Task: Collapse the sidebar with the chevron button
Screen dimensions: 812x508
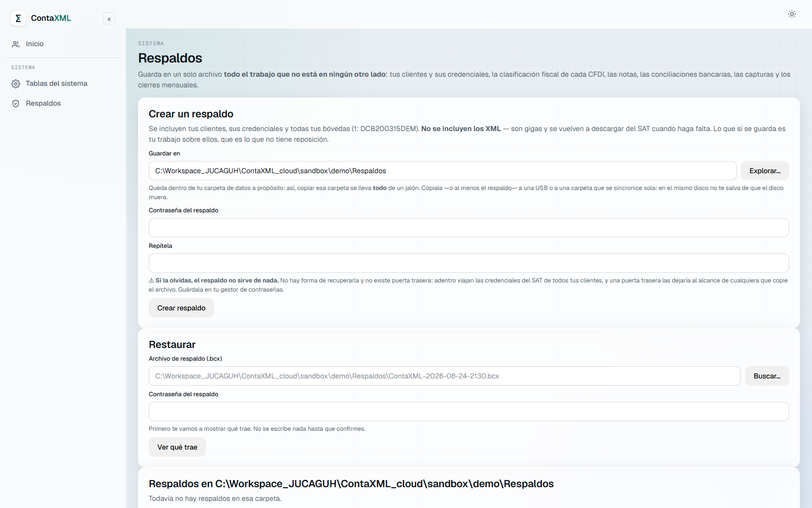Action: (x=109, y=19)
